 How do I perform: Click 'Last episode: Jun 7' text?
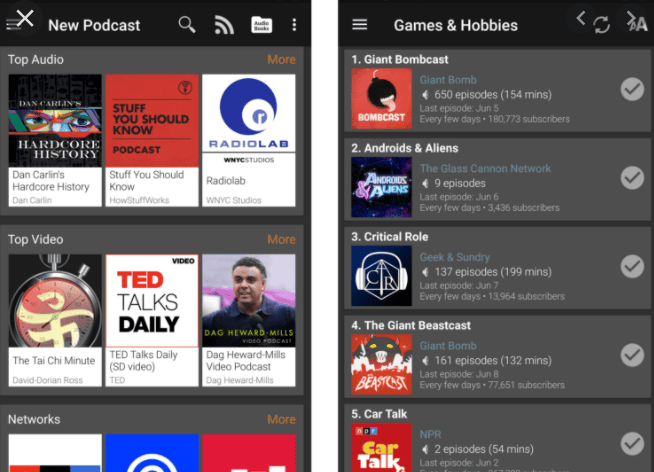point(459,286)
